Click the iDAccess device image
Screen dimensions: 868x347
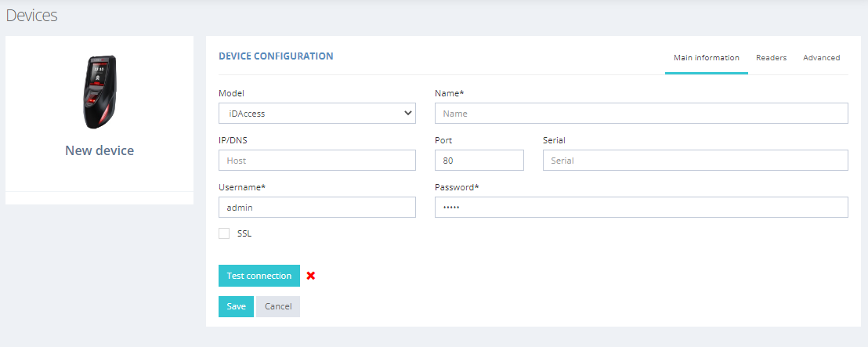pyautogui.click(x=99, y=92)
